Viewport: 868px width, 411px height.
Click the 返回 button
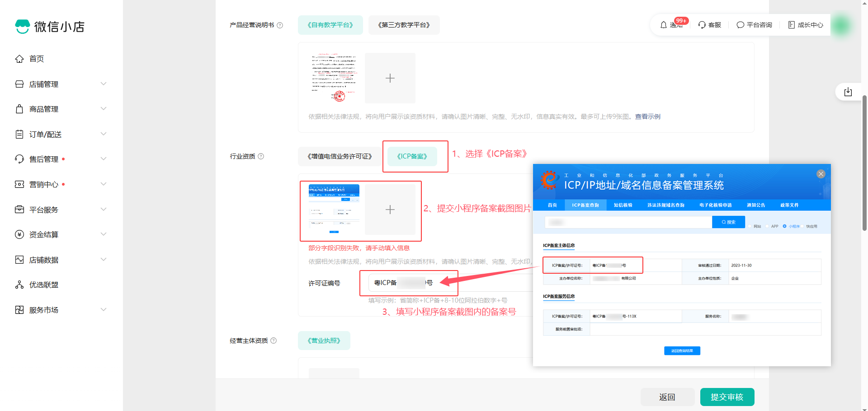click(667, 397)
